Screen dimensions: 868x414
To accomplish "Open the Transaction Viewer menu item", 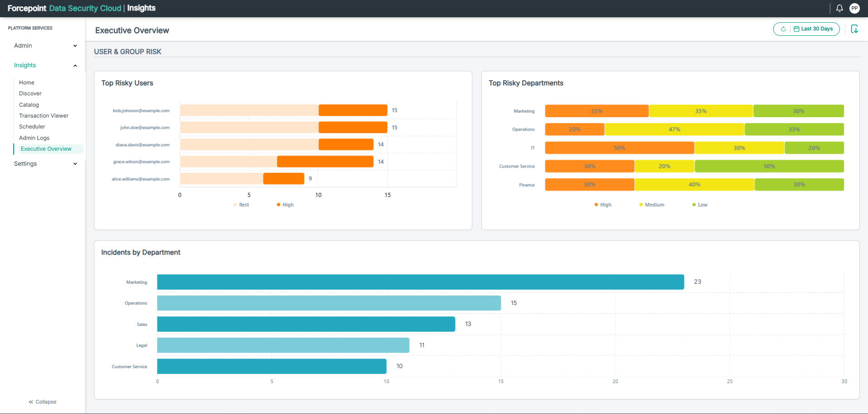I will [x=44, y=116].
